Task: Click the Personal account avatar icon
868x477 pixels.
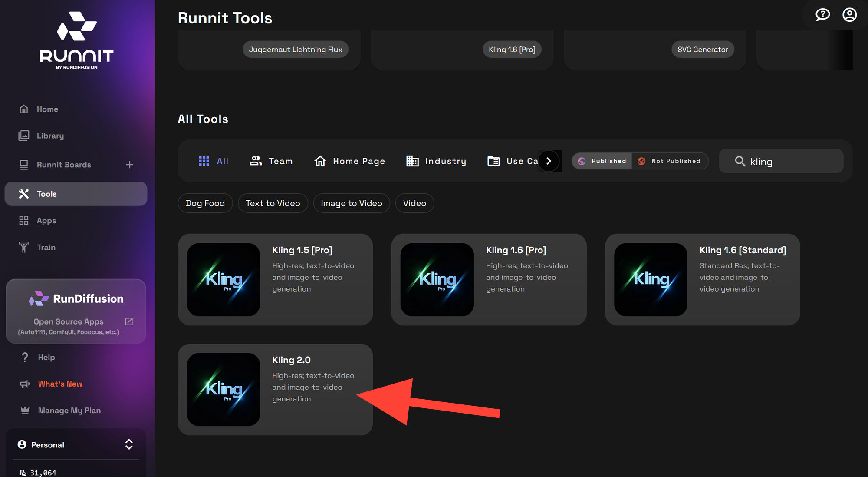Action: [22, 444]
